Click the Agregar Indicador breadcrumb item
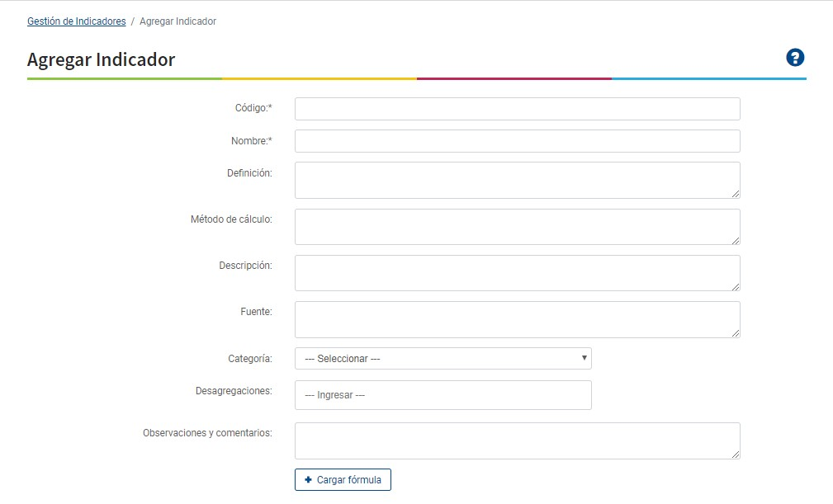Screen dimensions: 833x504 point(177,21)
